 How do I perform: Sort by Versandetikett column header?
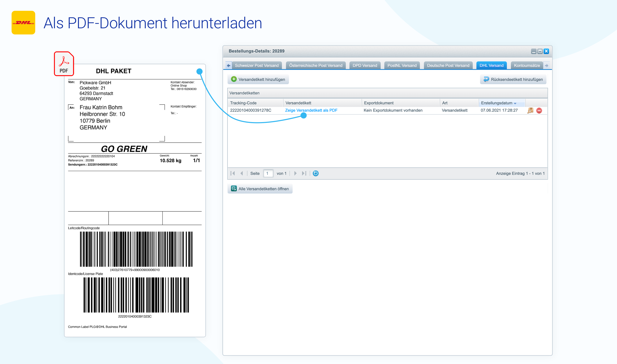[322, 103]
